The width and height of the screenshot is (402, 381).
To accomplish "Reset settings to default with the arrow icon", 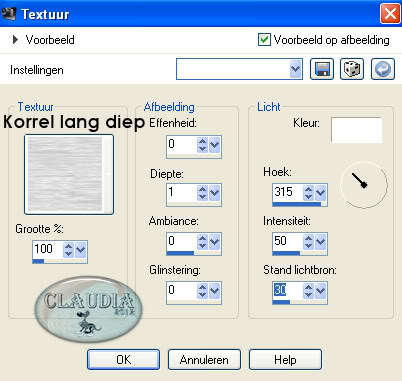I will point(383,69).
